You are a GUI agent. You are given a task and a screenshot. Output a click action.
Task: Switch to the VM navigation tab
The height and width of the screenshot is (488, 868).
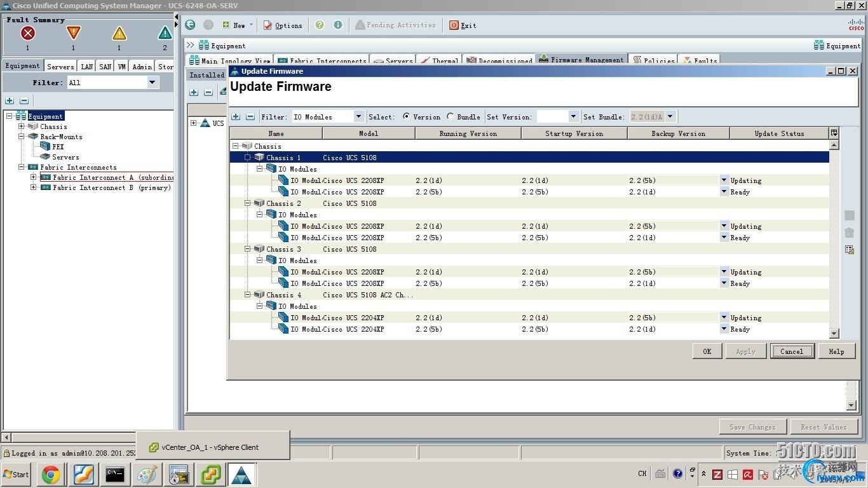pos(121,66)
